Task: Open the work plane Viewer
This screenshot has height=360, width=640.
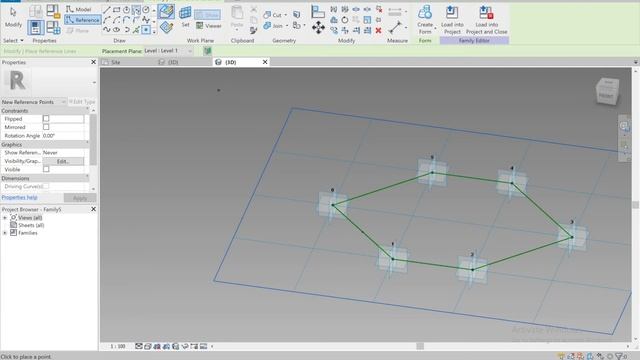Action: pyautogui.click(x=209, y=26)
